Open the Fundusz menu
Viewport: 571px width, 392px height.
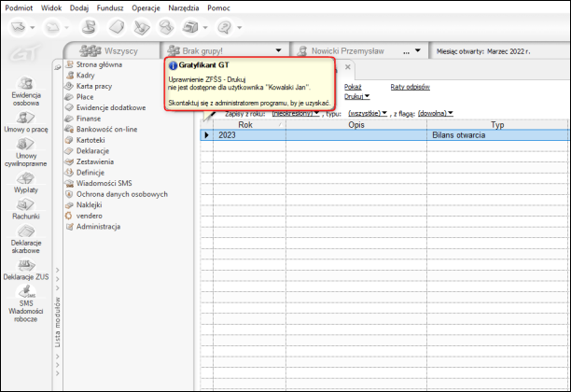(110, 7)
